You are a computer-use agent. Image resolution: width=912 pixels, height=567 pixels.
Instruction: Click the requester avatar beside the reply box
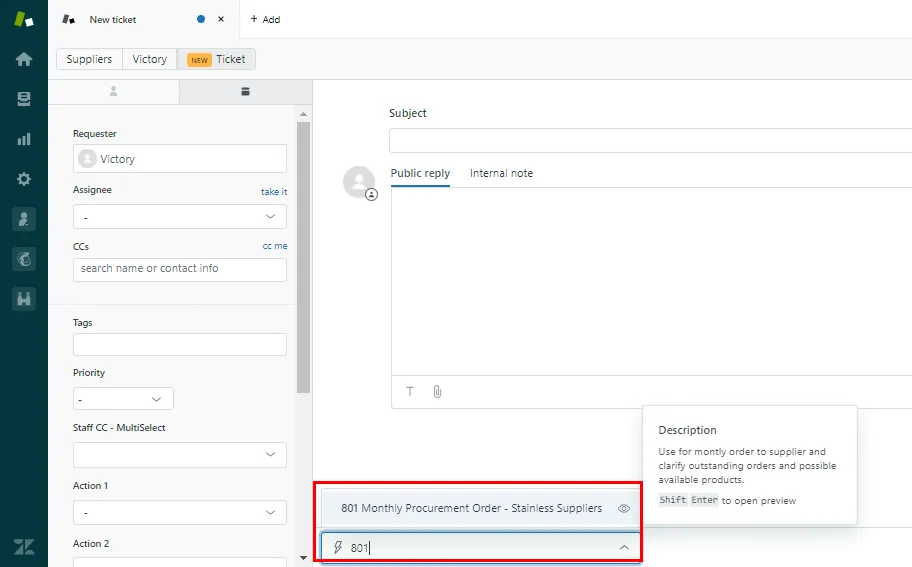(x=359, y=181)
